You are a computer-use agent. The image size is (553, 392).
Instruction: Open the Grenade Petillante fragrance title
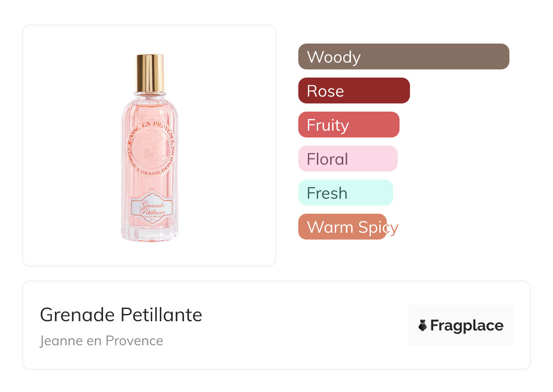pos(121,314)
